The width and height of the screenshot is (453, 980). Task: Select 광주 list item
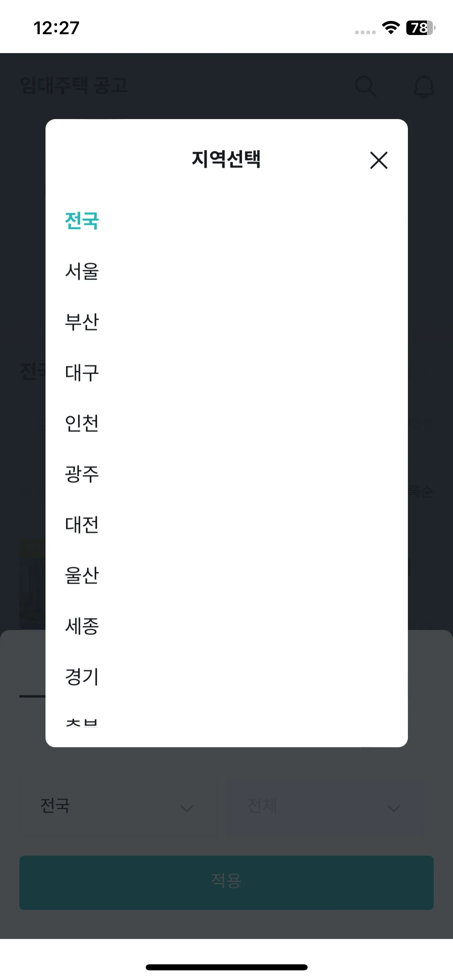click(82, 474)
